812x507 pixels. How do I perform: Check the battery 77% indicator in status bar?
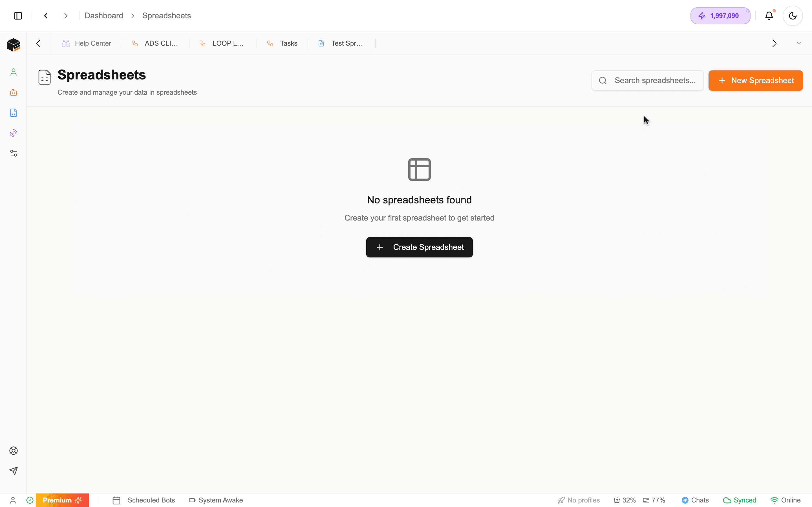click(654, 500)
